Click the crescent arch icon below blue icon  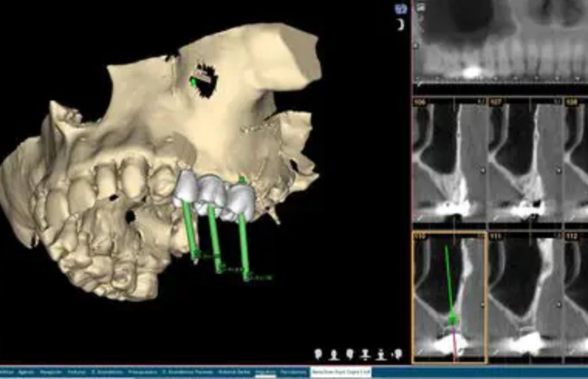401,25
